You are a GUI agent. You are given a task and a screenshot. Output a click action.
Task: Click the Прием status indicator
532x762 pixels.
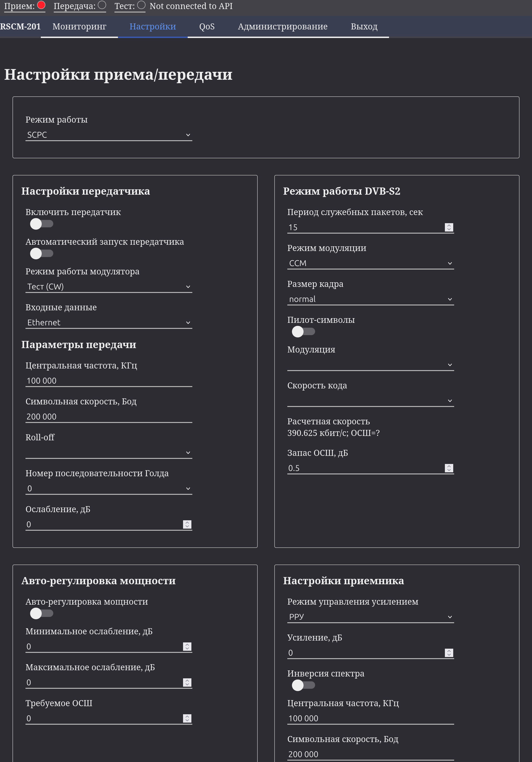41,5
